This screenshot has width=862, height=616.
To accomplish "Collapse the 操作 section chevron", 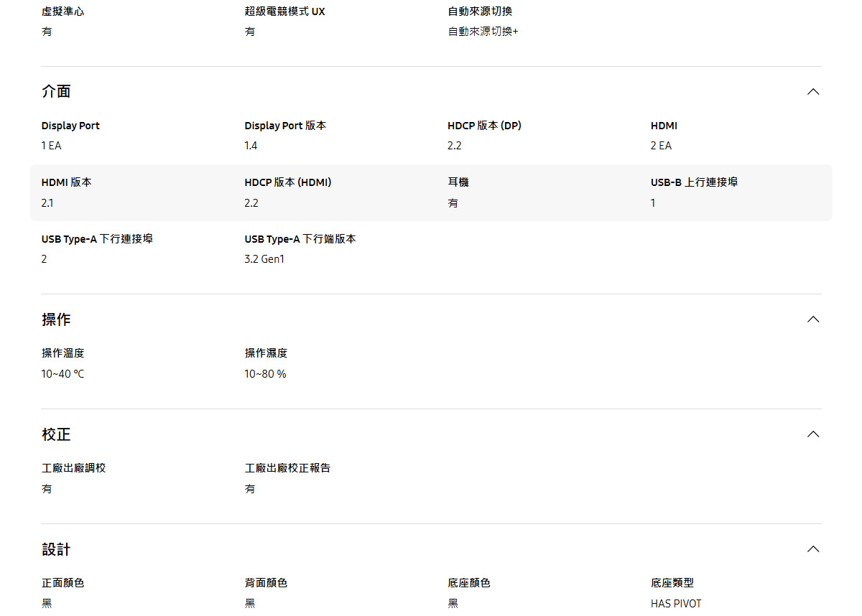I will 812,319.
